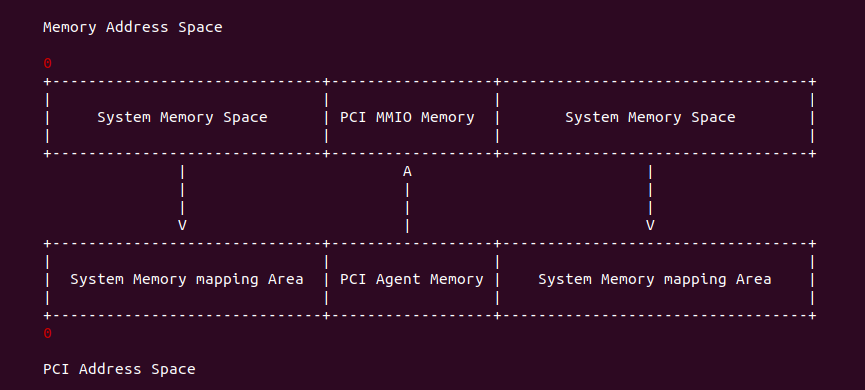Click the left 'V' arrowhead pointing down
This screenshot has height=390, width=865.
click(x=182, y=225)
